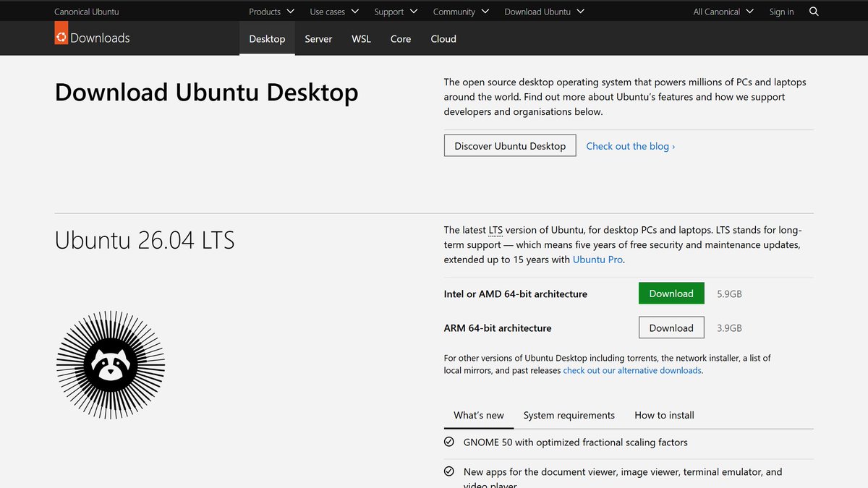Click the Sign in link
868x488 pixels.
781,12
